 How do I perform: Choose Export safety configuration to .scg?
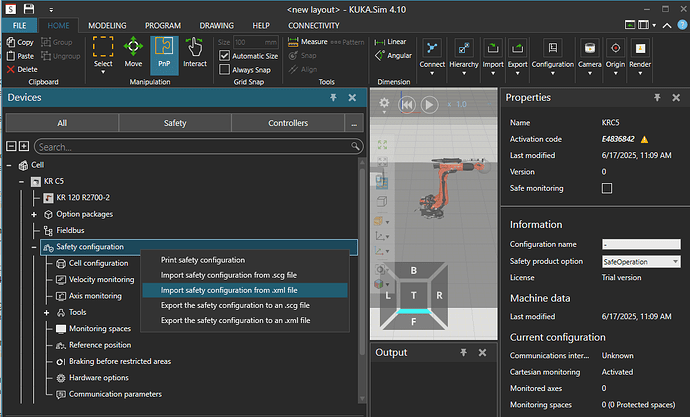pos(245,305)
